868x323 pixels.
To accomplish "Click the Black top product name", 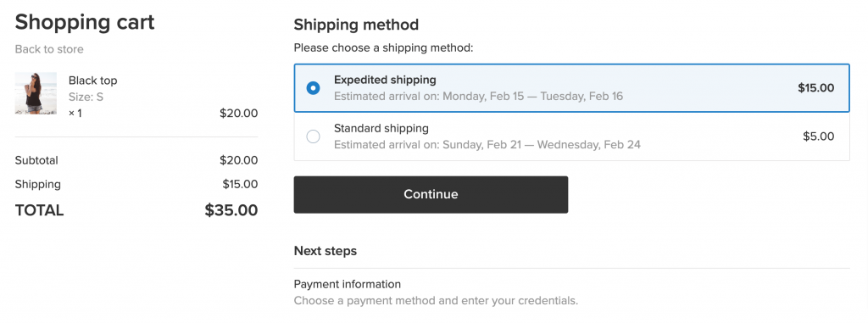I will click(93, 81).
